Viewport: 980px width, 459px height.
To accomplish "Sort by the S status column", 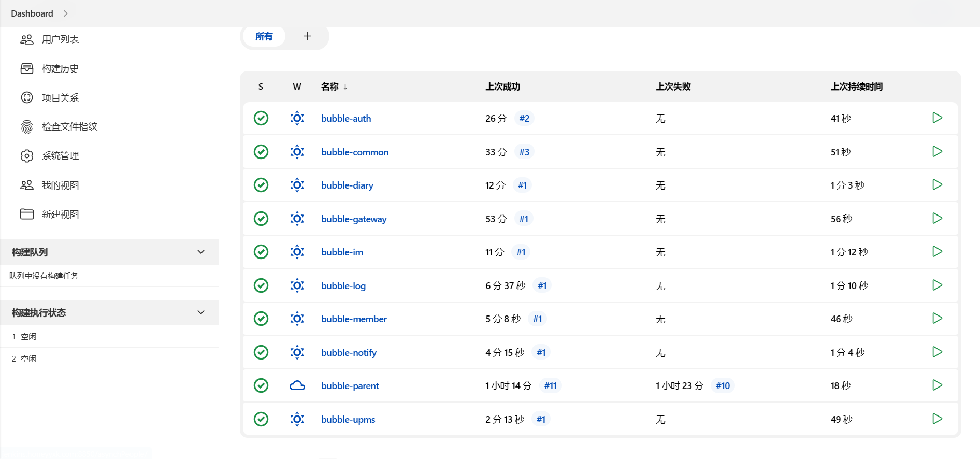I will [261, 87].
